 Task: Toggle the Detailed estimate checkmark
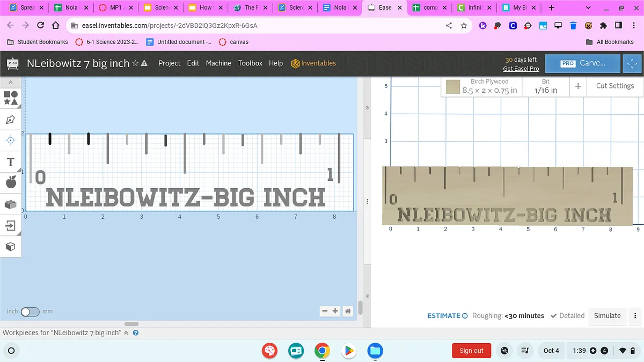(554, 316)
